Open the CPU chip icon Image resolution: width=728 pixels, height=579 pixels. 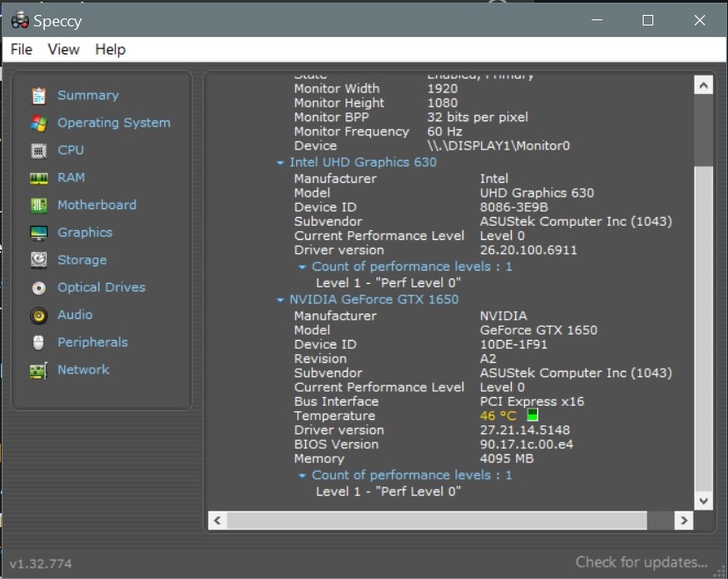(39, 150)
